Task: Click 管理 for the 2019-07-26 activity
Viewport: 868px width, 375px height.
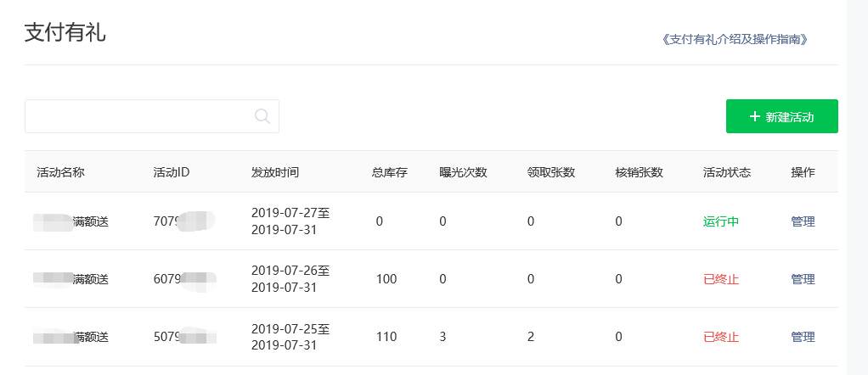Action: click(x=803, y=279)
